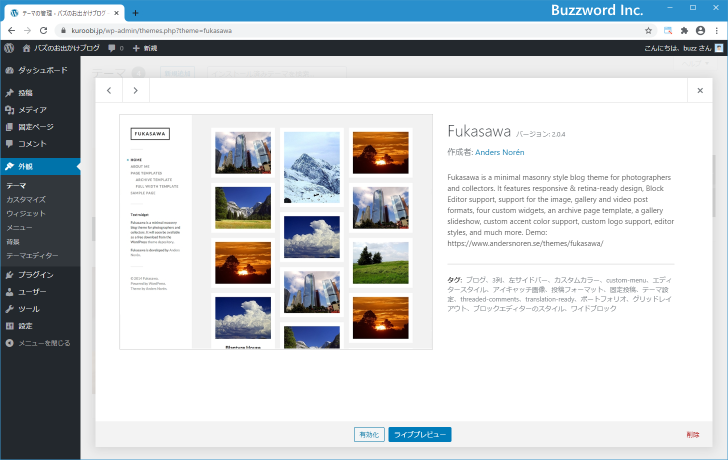This screenshot has width=728, height=460.
Task: Open author link Anders Norén
Action: pyautogui.click(x=500, y=152)
